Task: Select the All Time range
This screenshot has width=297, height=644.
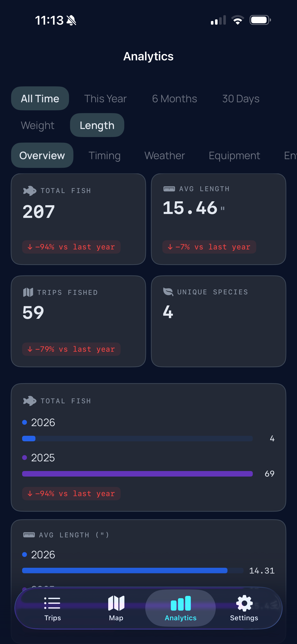Action: pyautogui.click(x=40, y=99)
